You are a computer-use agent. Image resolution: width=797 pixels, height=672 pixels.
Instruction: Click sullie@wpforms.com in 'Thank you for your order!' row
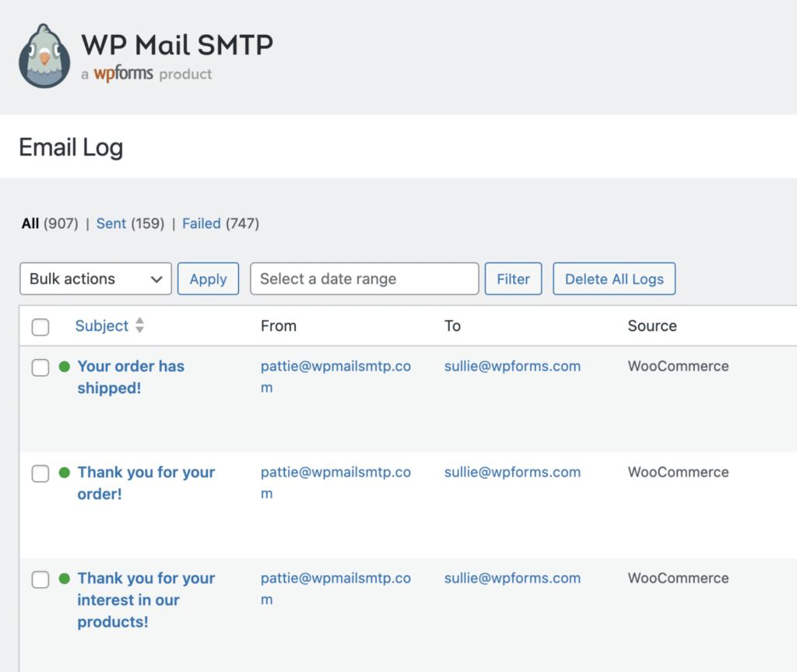[512, 472]
